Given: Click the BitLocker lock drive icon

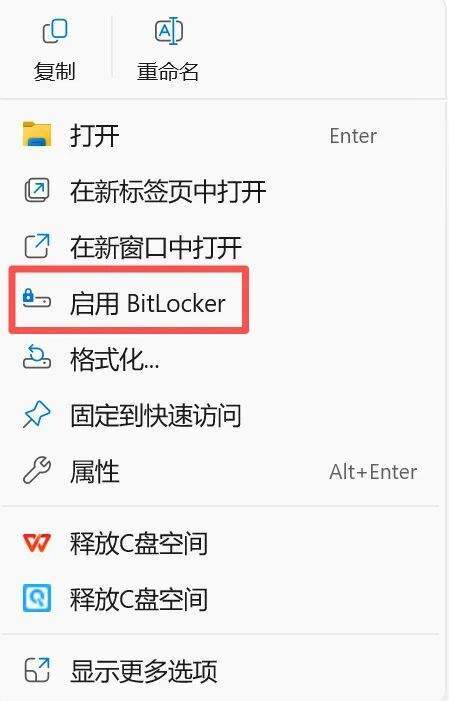Looking at the screenshot, I should 37,298.
